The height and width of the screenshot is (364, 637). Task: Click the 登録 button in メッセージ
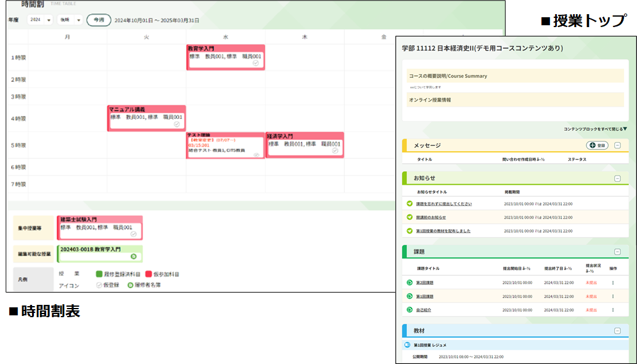click(x=597, y=145)
